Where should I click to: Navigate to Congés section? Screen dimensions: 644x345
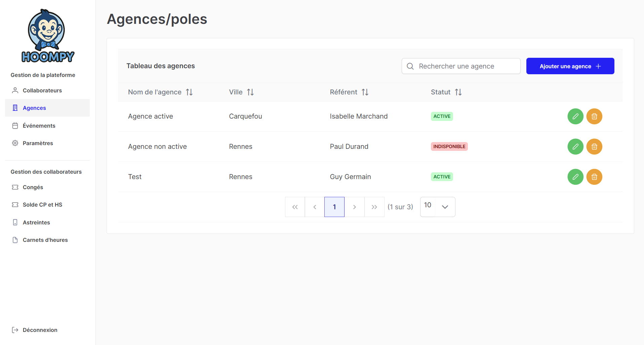pos(33,187)
